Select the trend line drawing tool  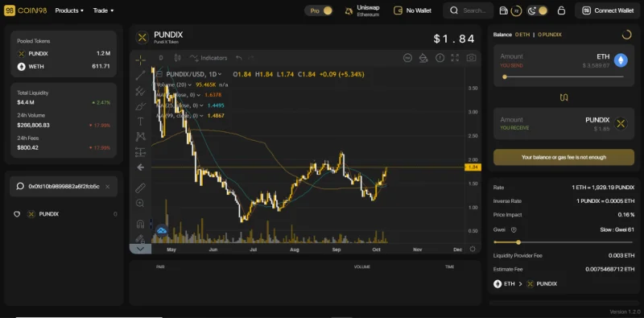point(140,75)
